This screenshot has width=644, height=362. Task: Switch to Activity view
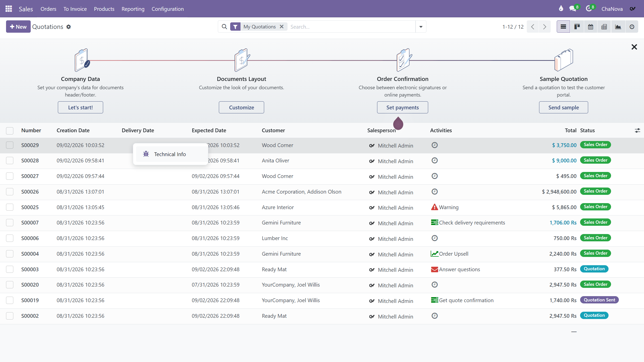(x=632, y=27)
